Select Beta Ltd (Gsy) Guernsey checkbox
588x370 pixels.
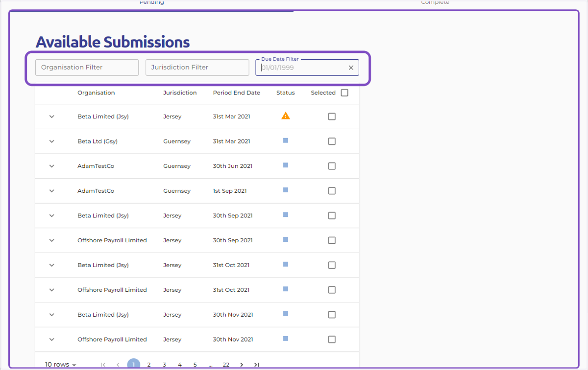coord(332,141)
